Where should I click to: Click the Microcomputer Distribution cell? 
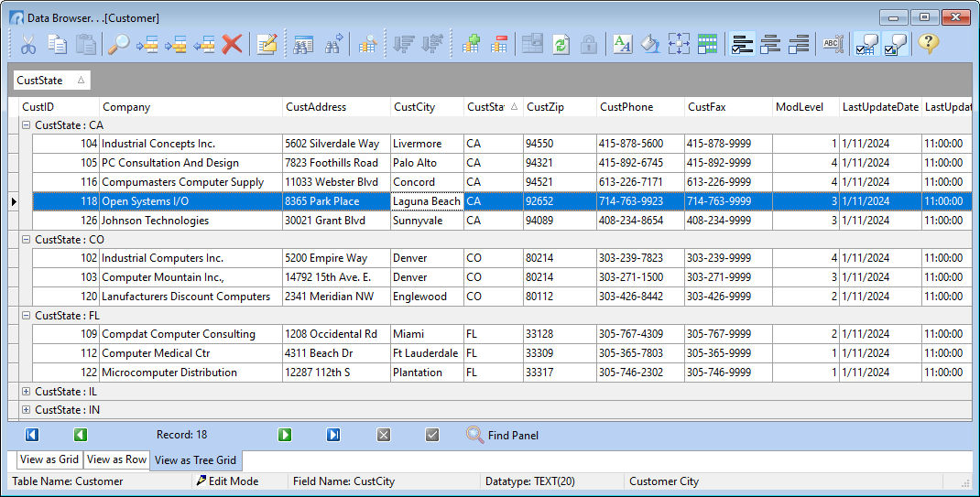[191, 373]
